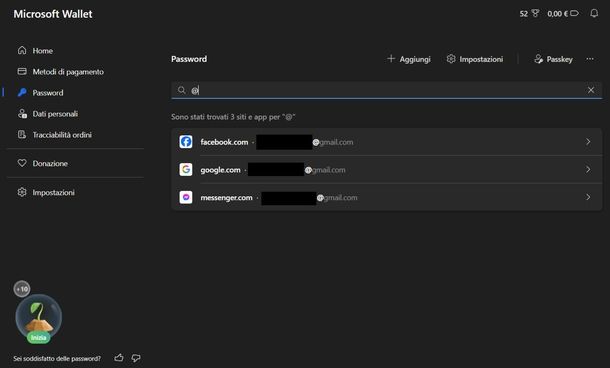Viewport: 610px width, 368px height.
Task: Click the order tracking icon
Action: click(x=22, y=135)
